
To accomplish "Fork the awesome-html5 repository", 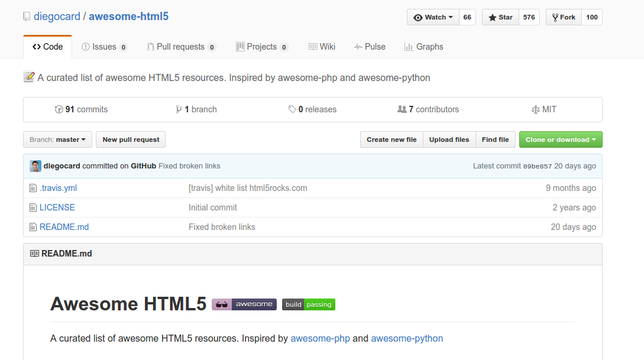I will point(564,17).
